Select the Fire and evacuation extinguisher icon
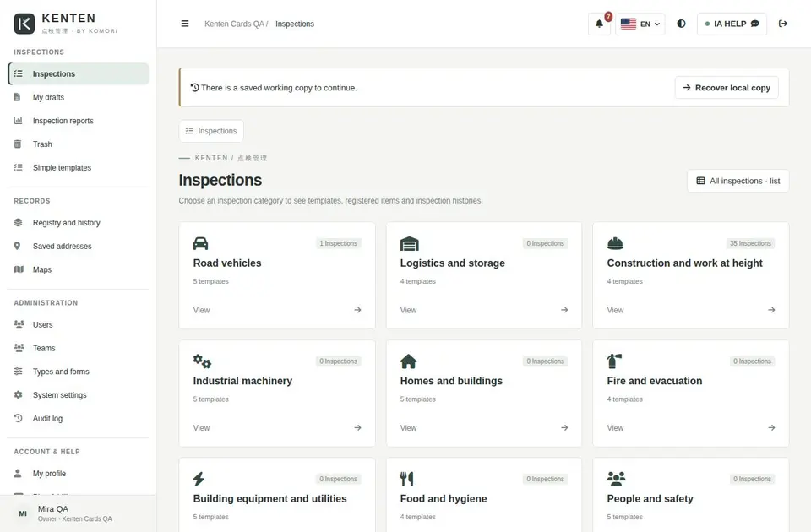Screen dimensions: 811x532 tap(614, 361)
